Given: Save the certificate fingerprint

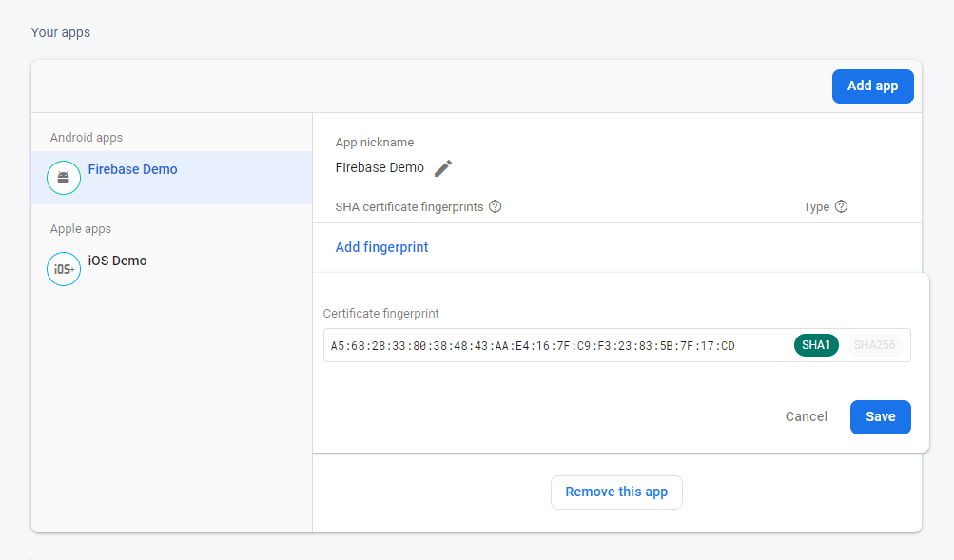Looking at the screenshot, I should [881, 417].
